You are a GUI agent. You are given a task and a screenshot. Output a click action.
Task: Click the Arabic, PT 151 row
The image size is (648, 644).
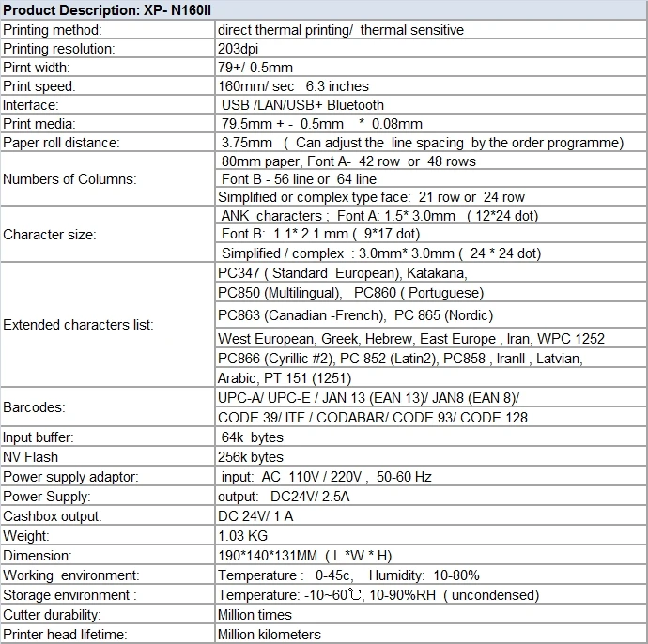click(x=431, y=377)
